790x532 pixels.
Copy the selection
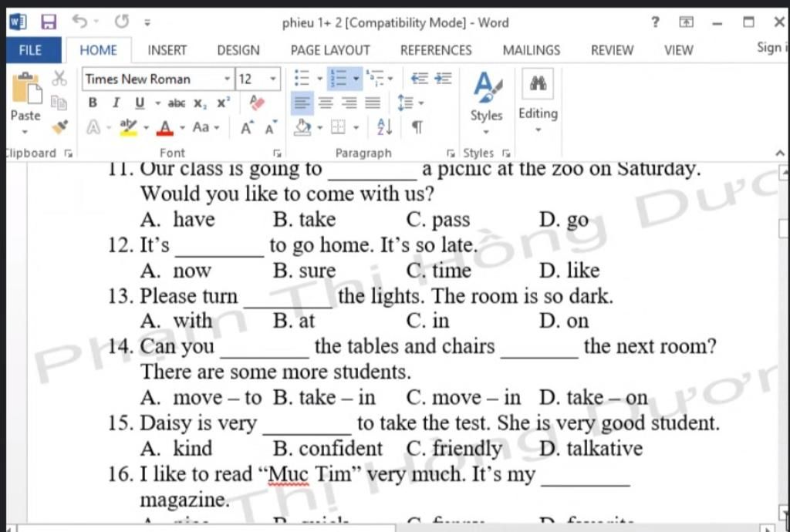pyautogui.click(x=59, y=103)
